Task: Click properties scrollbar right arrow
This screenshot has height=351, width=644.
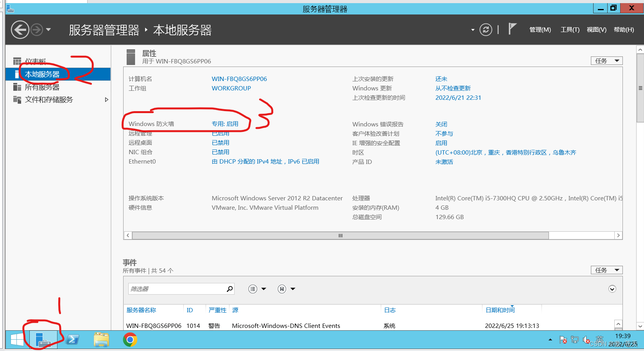Action: click(x=618, y=236)
